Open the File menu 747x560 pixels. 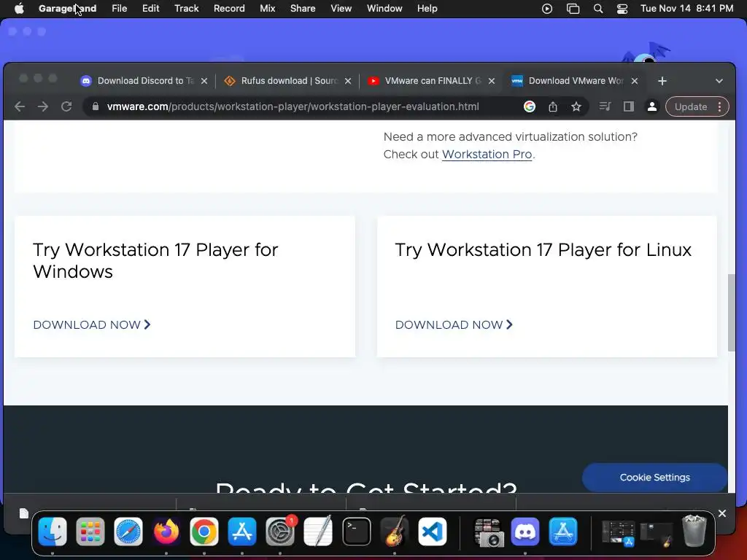(119, 9)
